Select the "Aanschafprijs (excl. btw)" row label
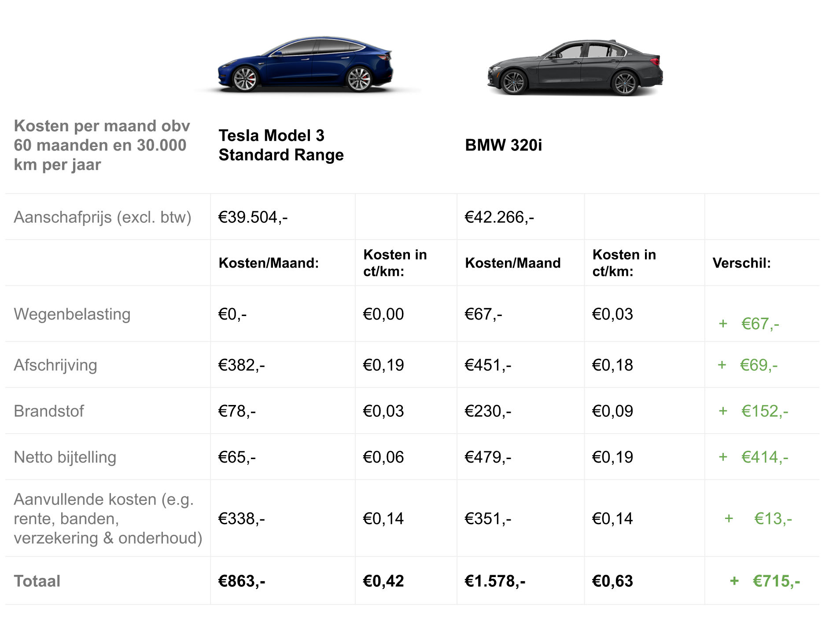The image size is (840, 618). click(103, 217)
